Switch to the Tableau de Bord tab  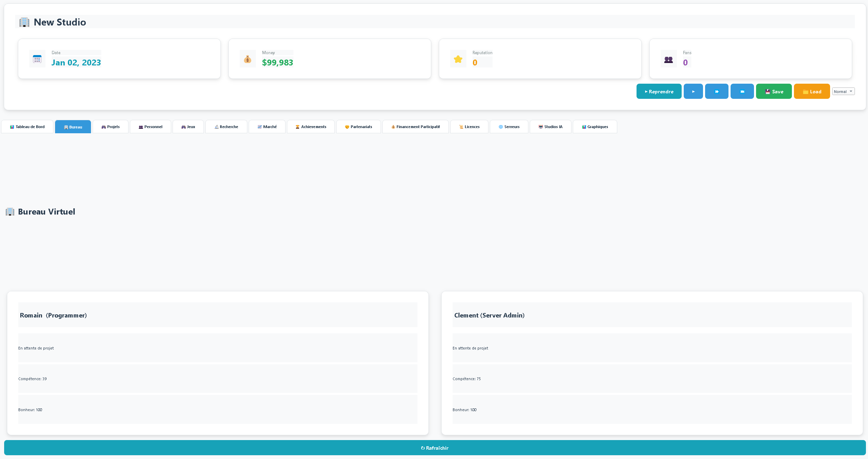(x=27, y=126)
